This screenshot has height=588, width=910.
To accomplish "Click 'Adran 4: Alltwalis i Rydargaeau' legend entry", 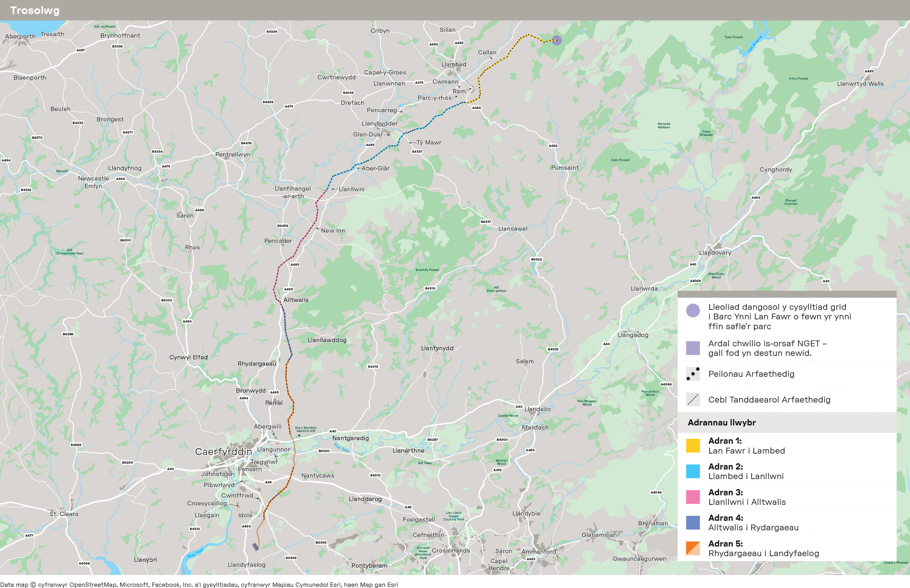I will [x=753, y=522].
